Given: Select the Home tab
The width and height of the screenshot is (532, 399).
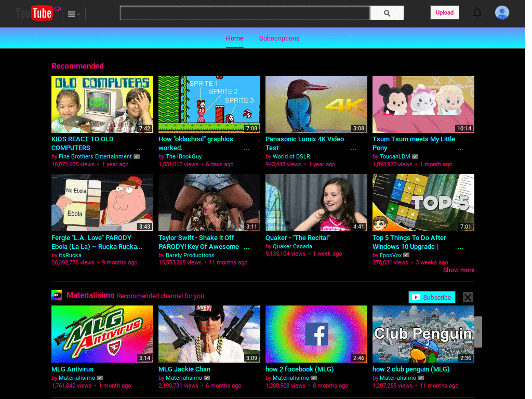Looking at the screenshot, I should click(x=235, y=38).
